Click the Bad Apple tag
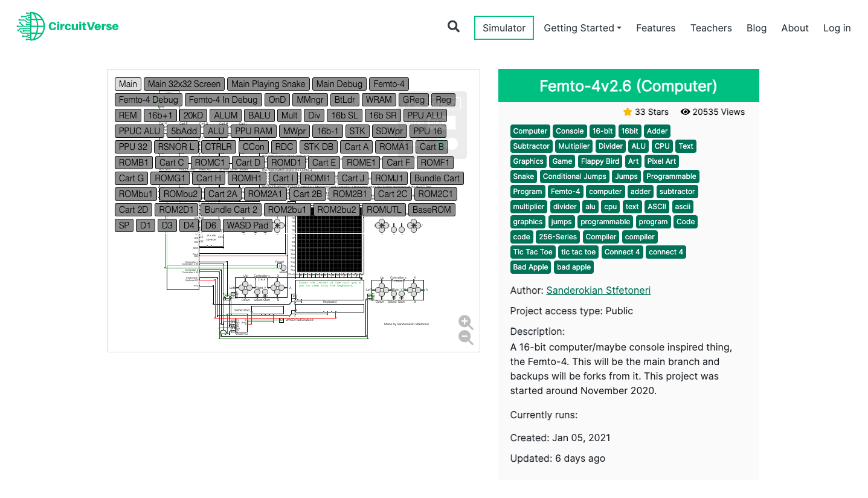The width and height of the screenshot is (868, 498). (530, 267)
